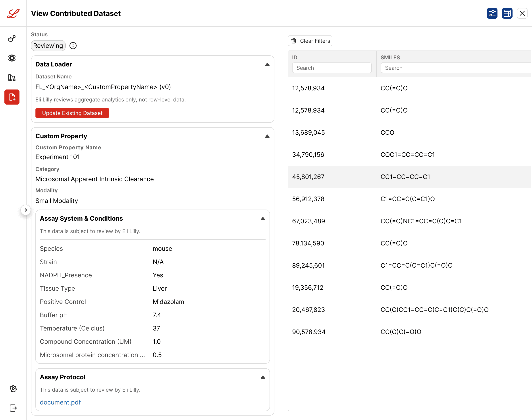Click the ID column search field

click(x=332, y=68)
